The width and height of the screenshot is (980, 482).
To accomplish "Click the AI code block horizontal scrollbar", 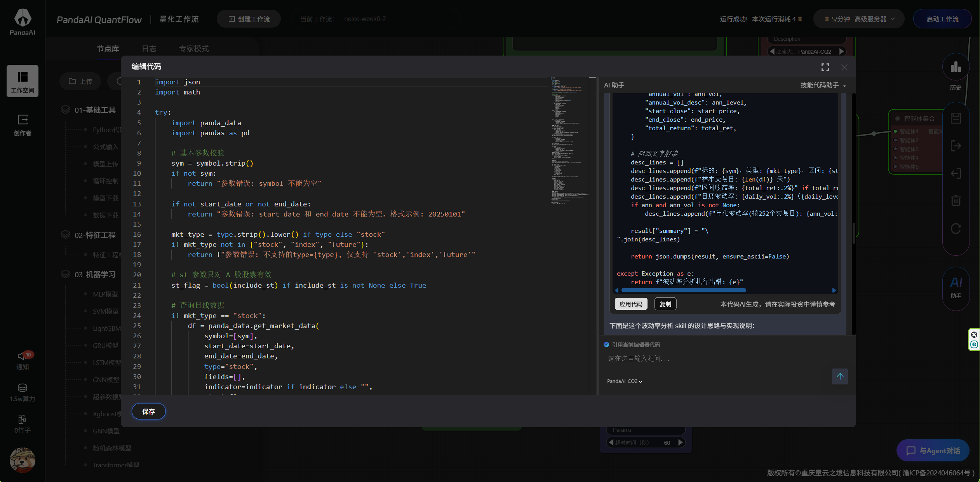I will click(x=684, y=290).
